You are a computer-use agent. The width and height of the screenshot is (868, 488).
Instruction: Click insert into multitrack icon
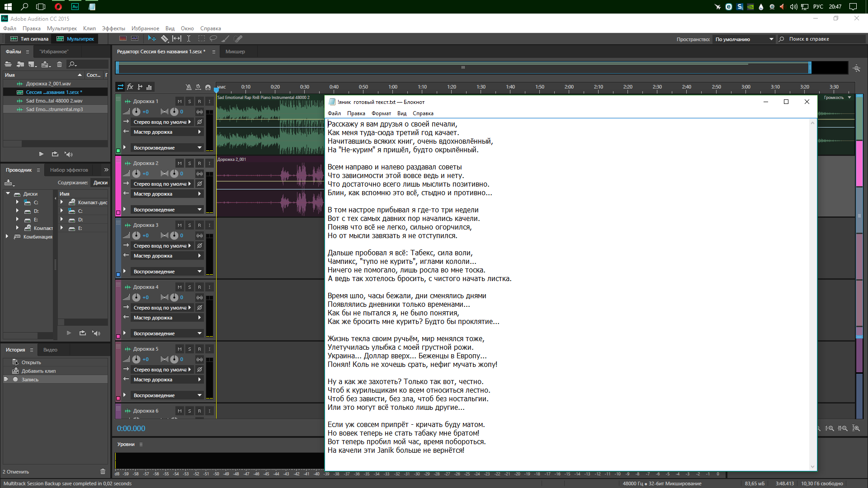(x=46, y=64)
